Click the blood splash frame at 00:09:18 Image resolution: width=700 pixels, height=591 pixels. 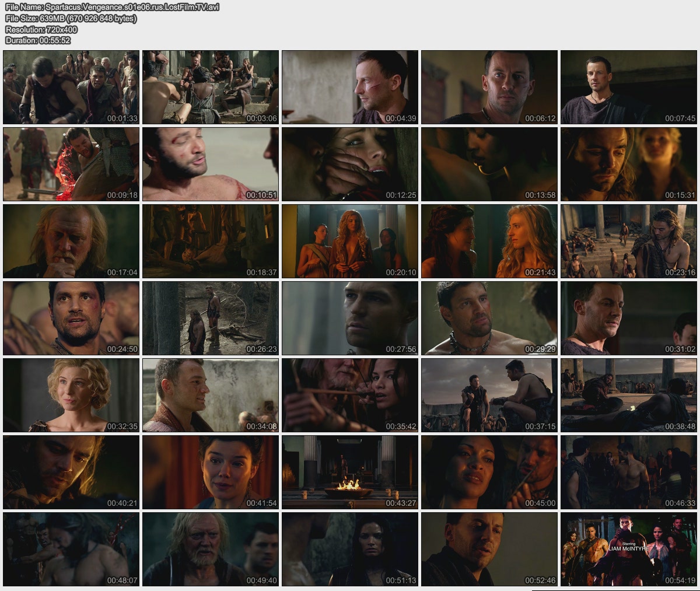71,164
